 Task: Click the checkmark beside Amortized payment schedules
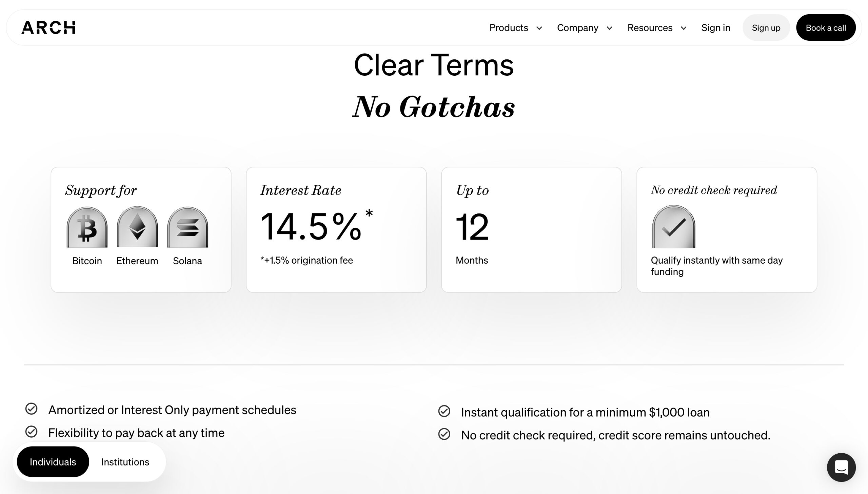pos(31,410)
